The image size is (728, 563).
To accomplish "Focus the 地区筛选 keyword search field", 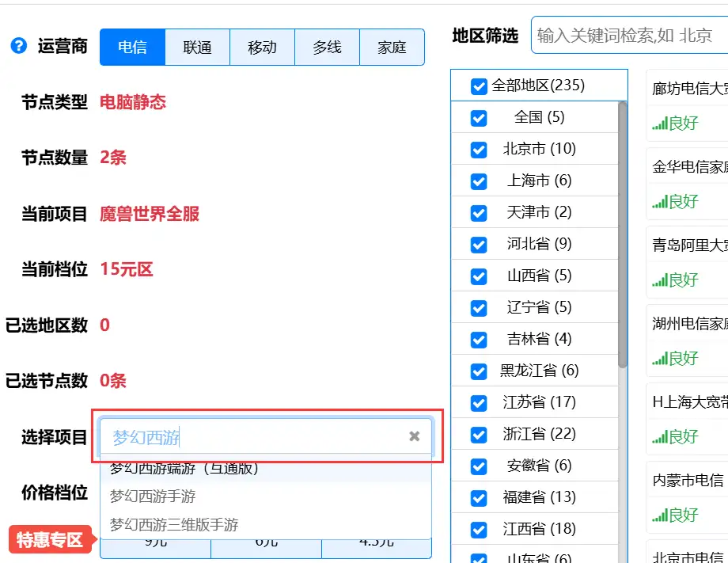I will coord(629,36).
